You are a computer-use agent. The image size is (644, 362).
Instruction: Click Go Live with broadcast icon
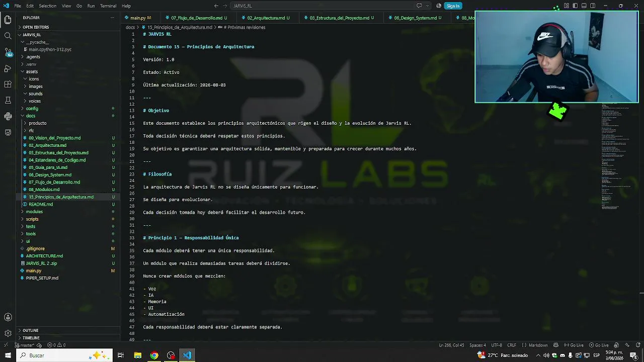pos(573,345)
